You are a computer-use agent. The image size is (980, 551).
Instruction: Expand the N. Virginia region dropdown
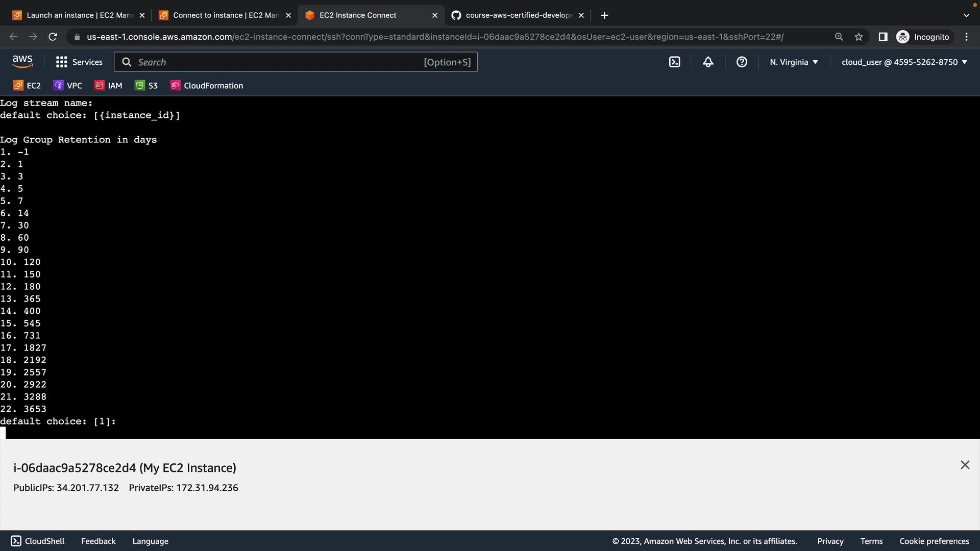pyautogui.click(x=794, y=62)
